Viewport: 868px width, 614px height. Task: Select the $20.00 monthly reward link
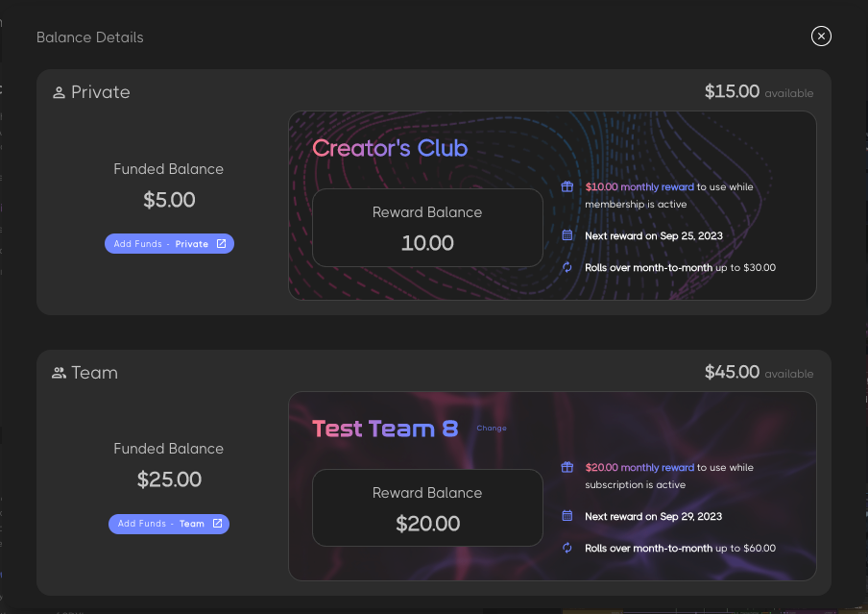click(x=639, y=467)
